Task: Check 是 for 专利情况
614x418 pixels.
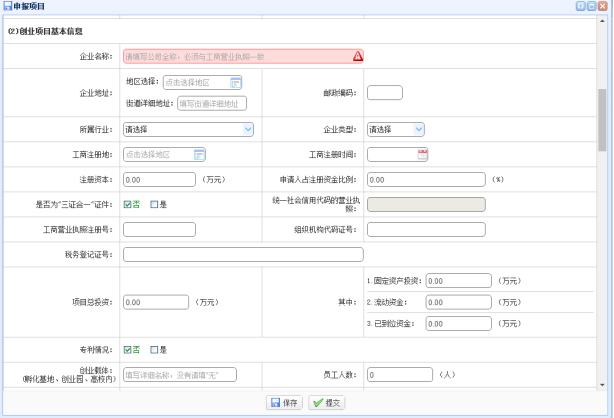Action: click(154, 350)
